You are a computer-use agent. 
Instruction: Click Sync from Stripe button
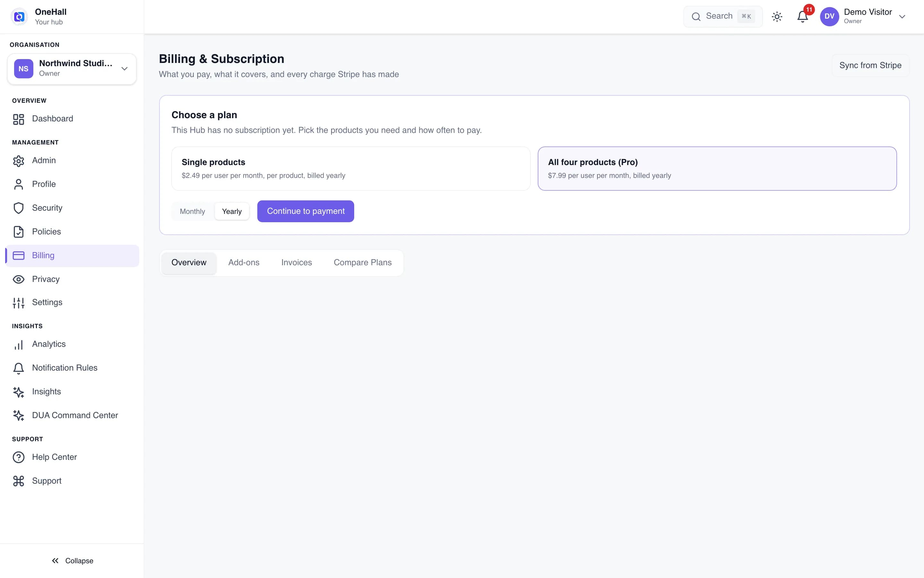pos(870,66)
